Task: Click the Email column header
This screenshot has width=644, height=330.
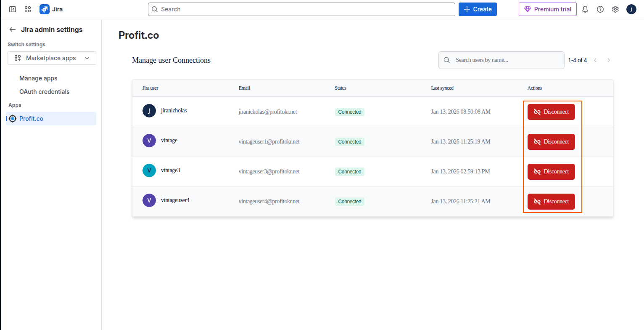Action: (x=244, y=88)
